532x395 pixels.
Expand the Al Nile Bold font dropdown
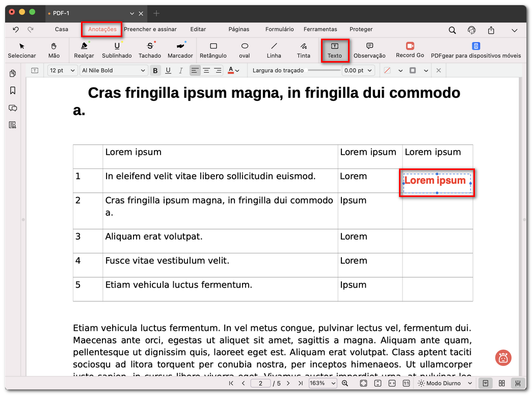tap(114, 71)
